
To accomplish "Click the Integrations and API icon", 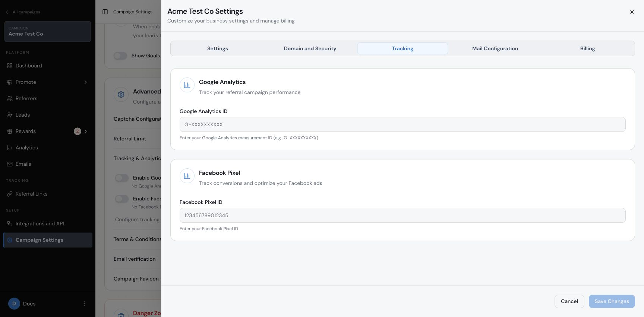I will pos(10,224).
